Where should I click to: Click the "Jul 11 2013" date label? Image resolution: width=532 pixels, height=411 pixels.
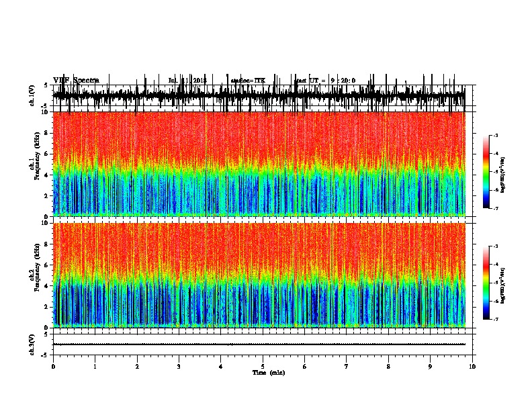(x=187, y=81)
